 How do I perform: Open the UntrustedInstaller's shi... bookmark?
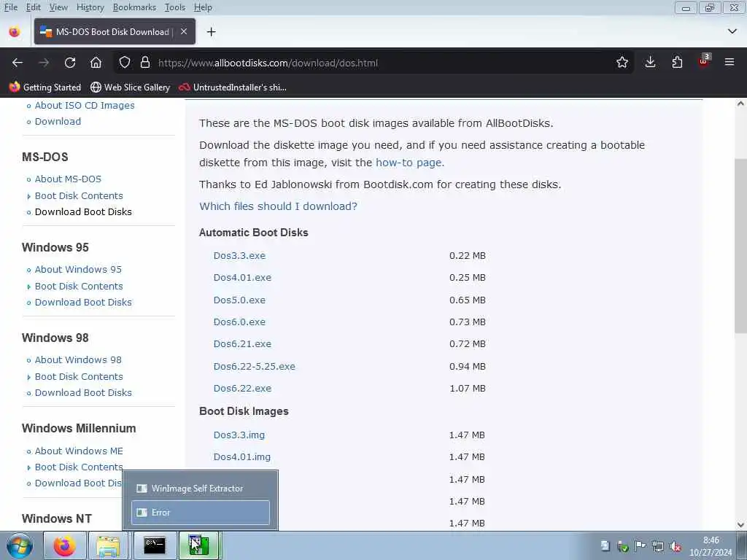click(x=233, y=87)
